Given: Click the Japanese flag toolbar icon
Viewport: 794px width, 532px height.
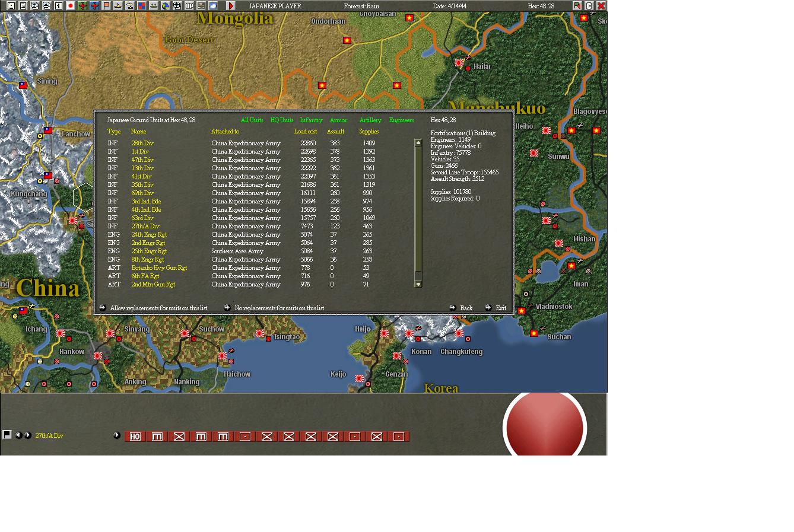Looking at the screenshot, I should [x=71, y=6].
